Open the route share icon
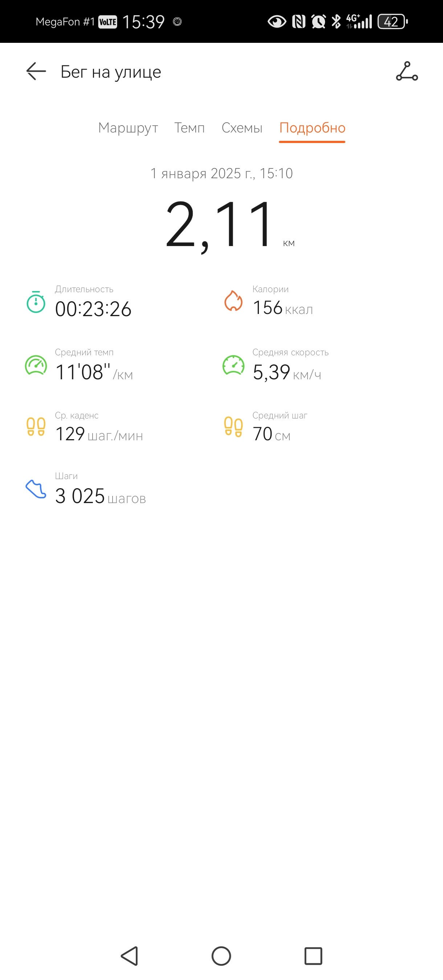The height and width of the screenshot is (980, 443). [407, 71]
